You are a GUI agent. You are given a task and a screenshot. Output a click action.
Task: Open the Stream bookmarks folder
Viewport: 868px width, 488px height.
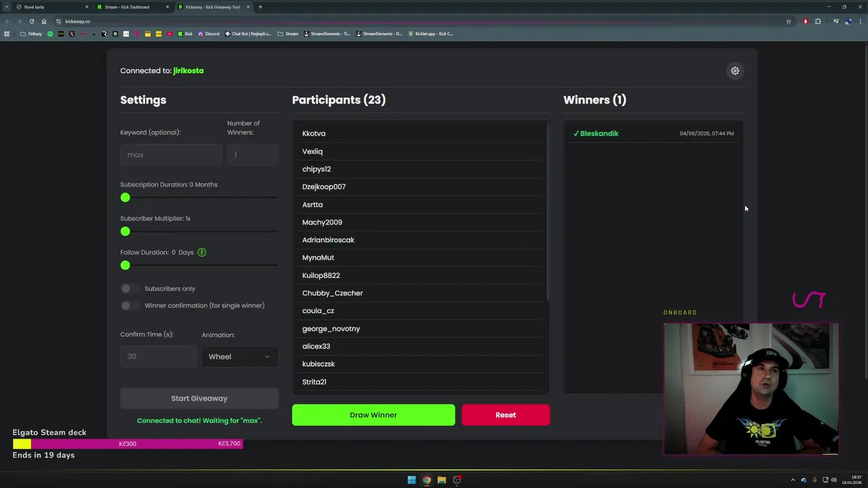pyautogui.click(x=288, y=33)
